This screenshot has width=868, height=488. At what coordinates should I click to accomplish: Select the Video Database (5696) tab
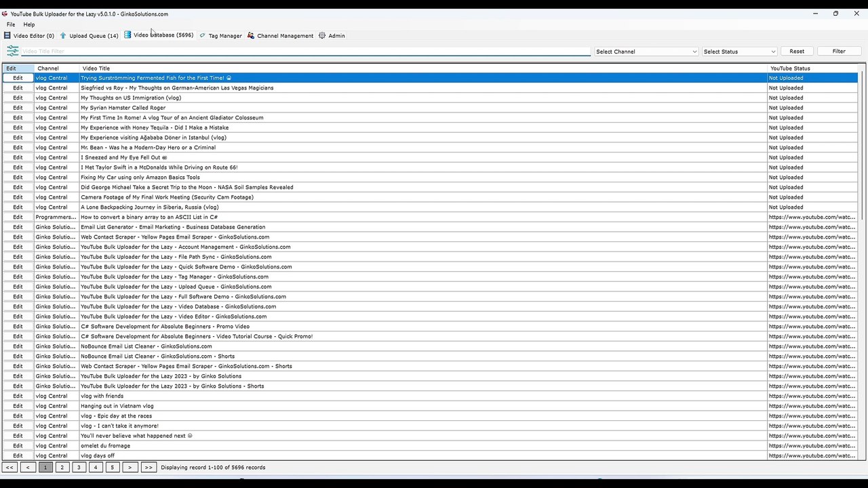159,35
